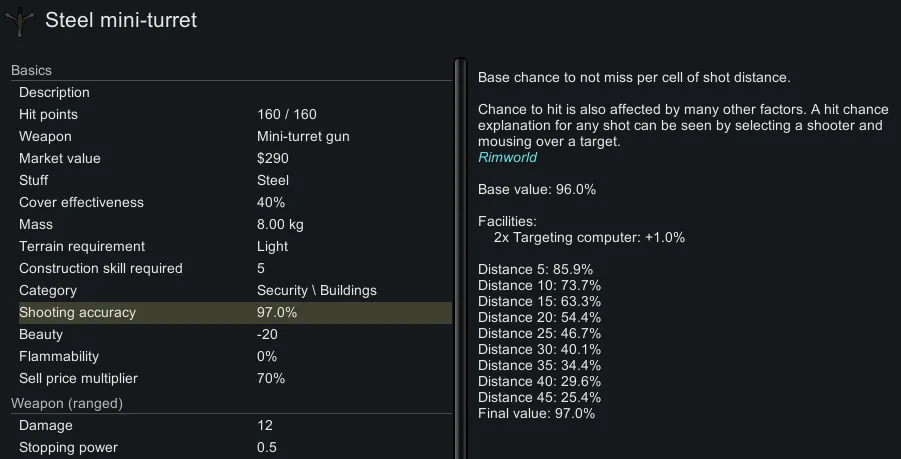Select the Sell price multiplier row
901x459 pixels.
tap(232, 378)
